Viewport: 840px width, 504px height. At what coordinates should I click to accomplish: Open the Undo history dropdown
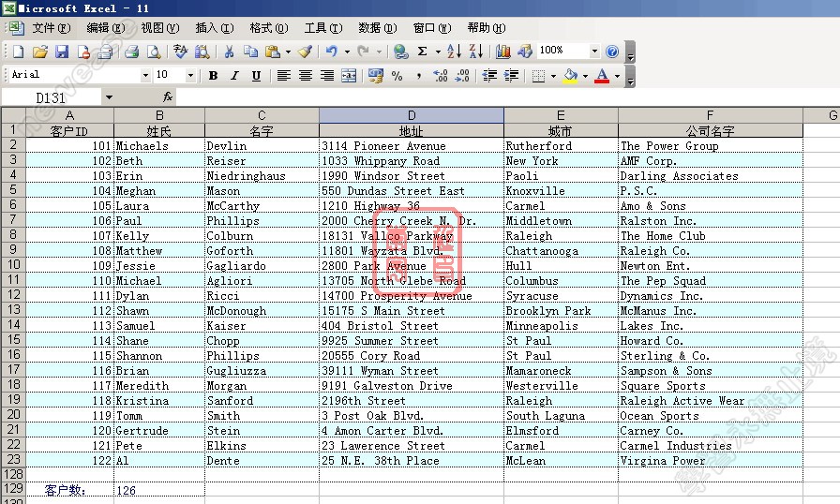pyautogui.click(x=347, y=52)
